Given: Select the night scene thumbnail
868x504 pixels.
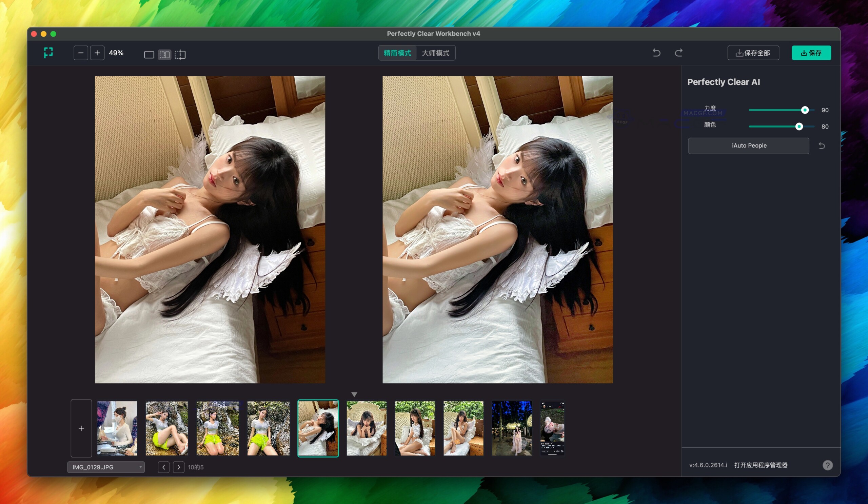Looking at the screenshot, I should 512,428.
